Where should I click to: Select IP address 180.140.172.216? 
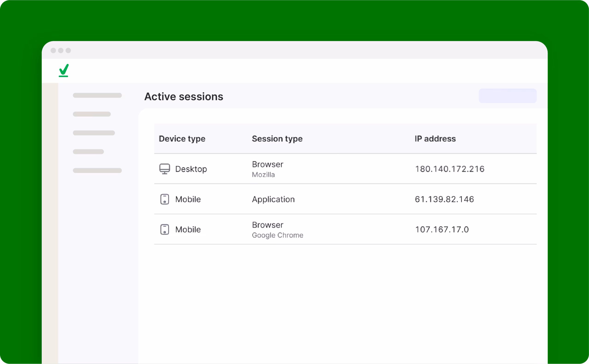449,169
